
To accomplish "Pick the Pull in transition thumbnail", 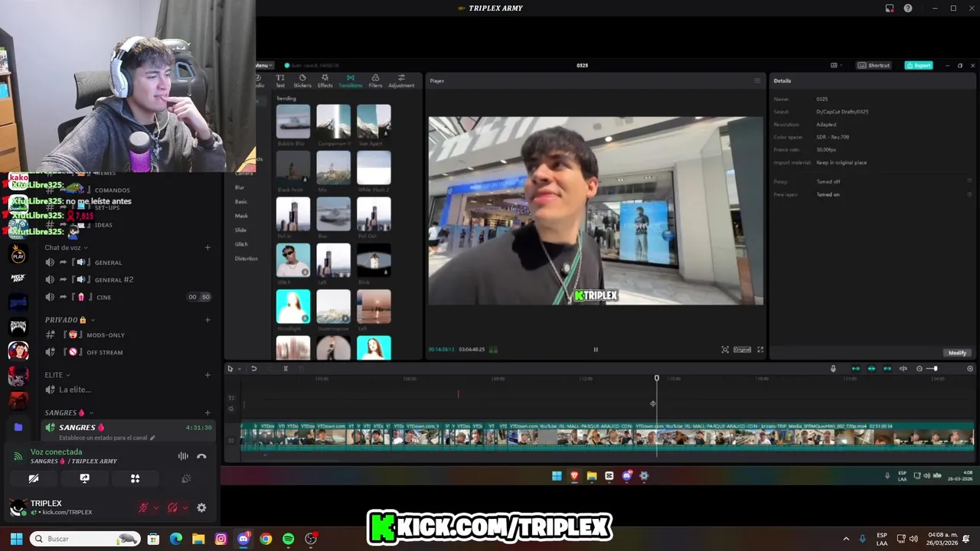I will [x=293, y=214].
